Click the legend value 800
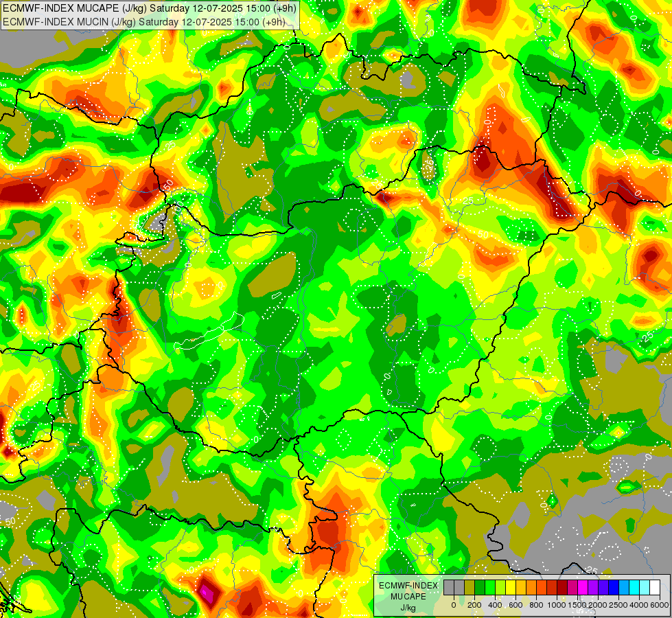Image resolution: width=672 pixels, height=618 pixels. 536,605
